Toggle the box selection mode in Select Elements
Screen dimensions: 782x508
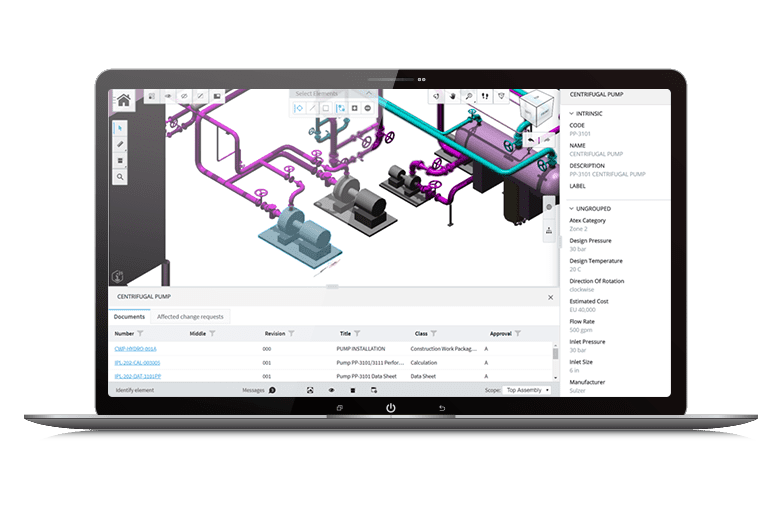coord(326,107)
